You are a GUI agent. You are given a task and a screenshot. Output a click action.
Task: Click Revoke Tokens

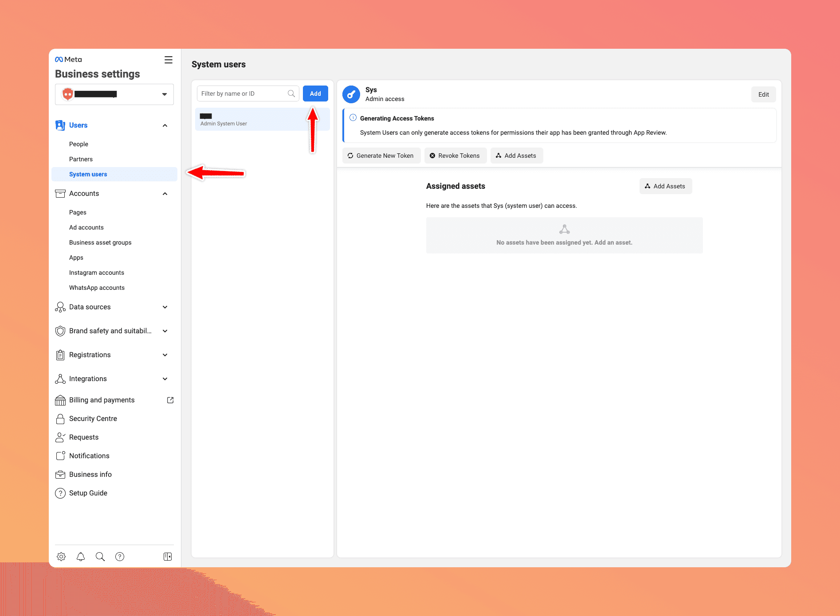[x=455, y=156]
